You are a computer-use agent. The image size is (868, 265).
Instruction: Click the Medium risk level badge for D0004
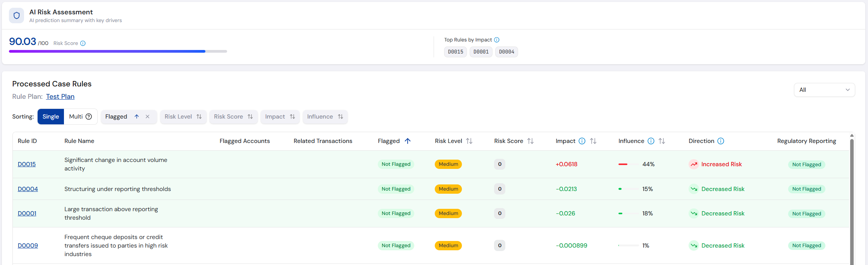448,189
